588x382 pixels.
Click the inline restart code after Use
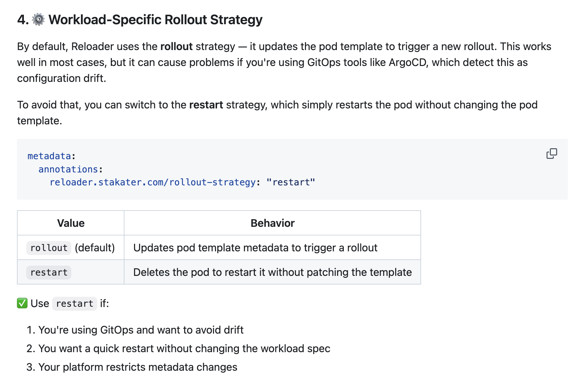coord(75,303)
